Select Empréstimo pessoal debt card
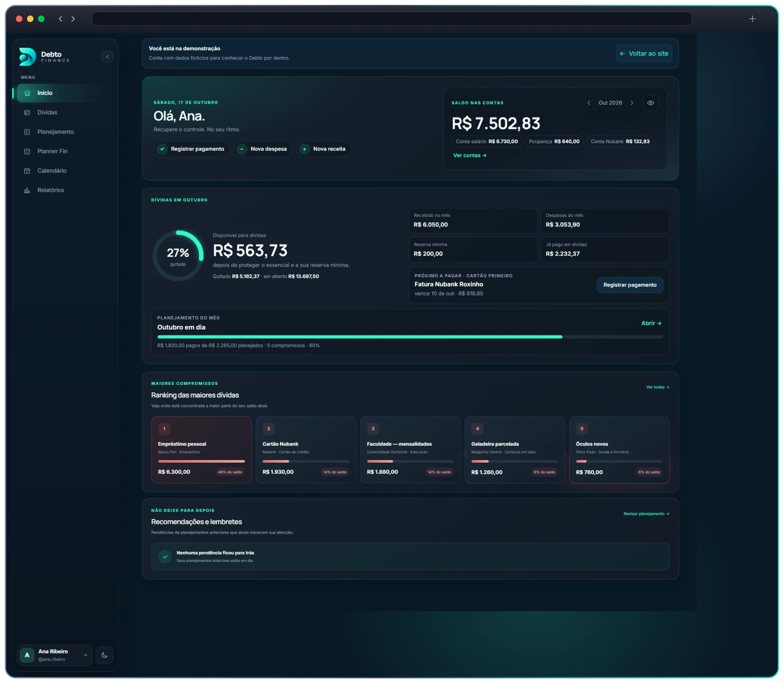The height and width of the screenshot is (683, 784). click(201, 450)
